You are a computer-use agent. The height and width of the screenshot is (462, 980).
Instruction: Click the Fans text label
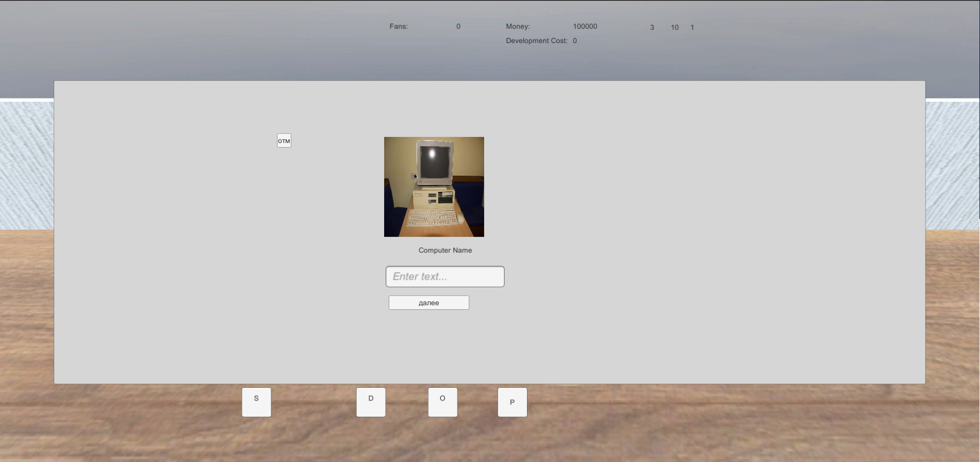tap(398, 26)
